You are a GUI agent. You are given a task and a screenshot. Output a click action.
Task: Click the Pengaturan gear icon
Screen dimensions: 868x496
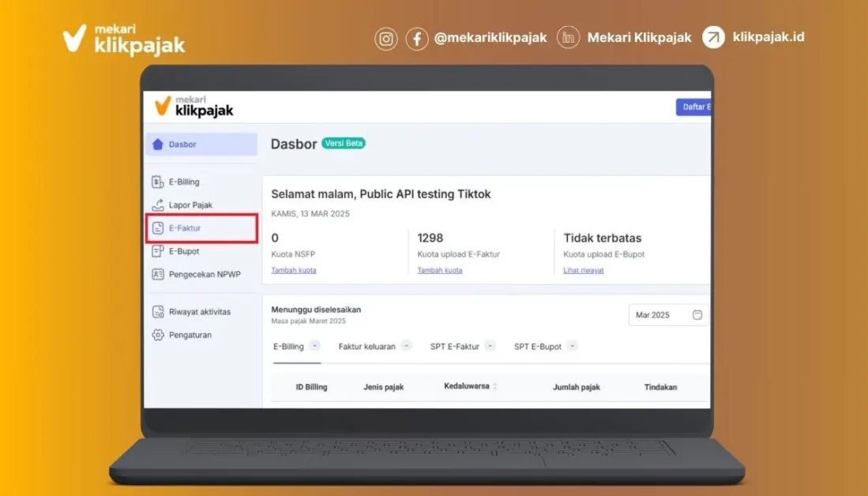pos(158,335)
